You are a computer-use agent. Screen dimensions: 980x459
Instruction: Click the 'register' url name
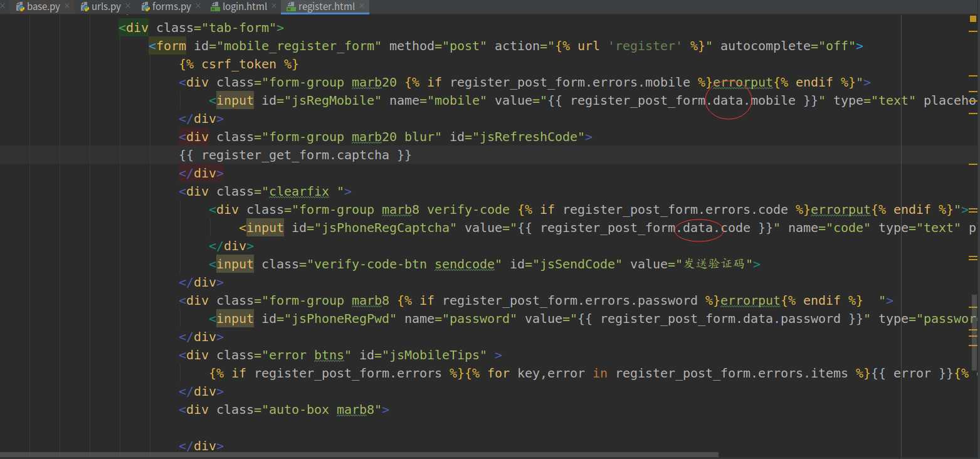point(645,46)
